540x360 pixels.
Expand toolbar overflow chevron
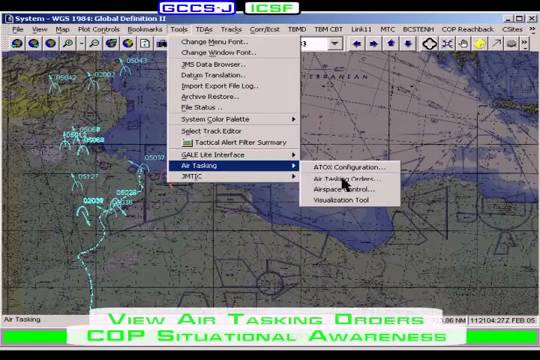(525, 44)
